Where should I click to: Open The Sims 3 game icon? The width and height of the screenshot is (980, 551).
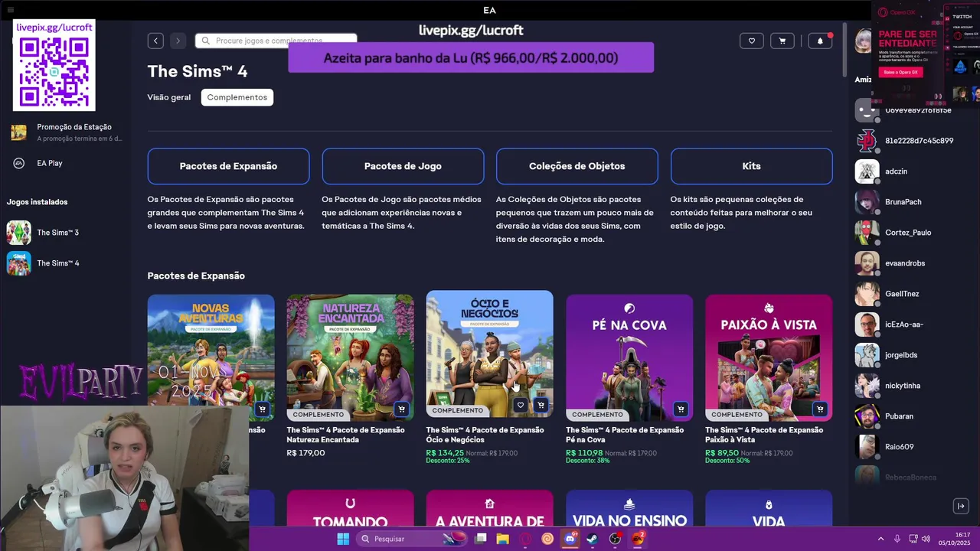[x=18, y=232]
